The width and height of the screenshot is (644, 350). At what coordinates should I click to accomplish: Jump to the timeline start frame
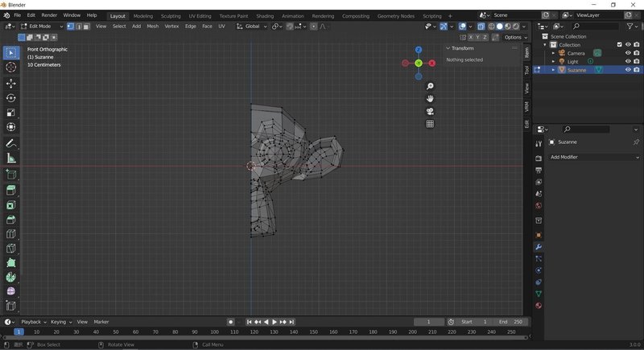coord(249,322)
